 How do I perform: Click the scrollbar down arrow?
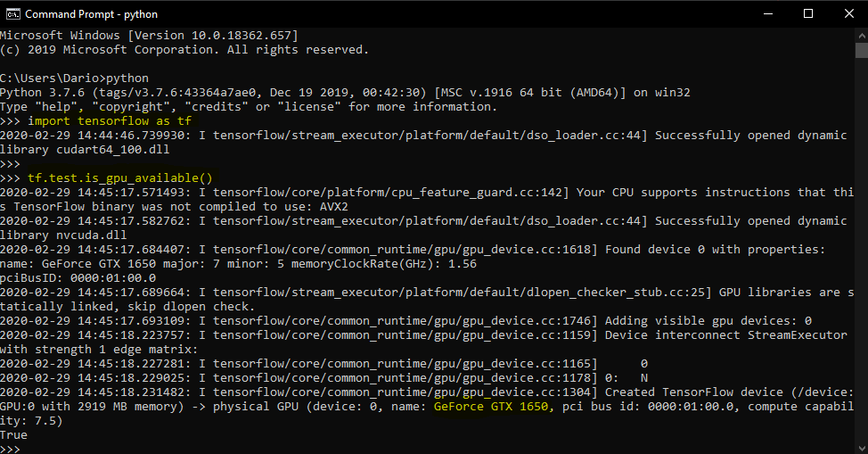tap(860, 447)
